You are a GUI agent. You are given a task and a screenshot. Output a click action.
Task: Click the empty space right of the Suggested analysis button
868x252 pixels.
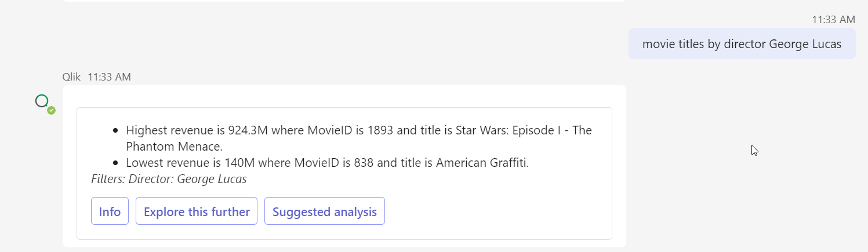(497, 211)
